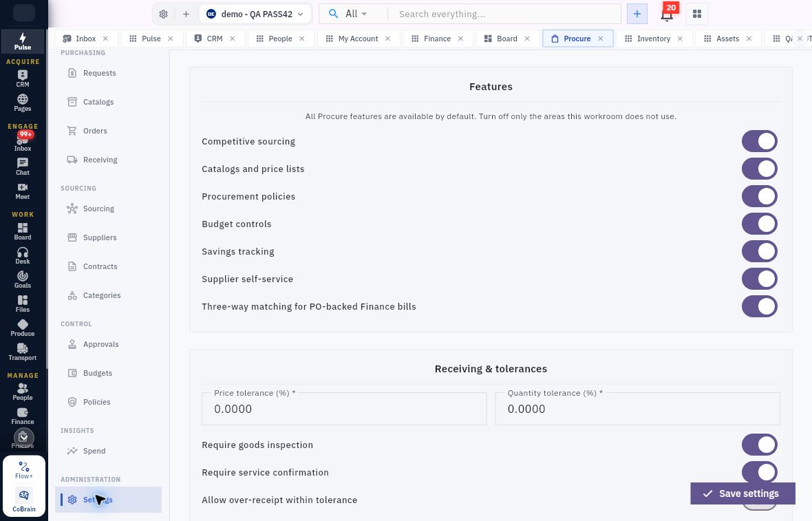
Task: Open Flow+ module icon
Action: tap(24, 470)
